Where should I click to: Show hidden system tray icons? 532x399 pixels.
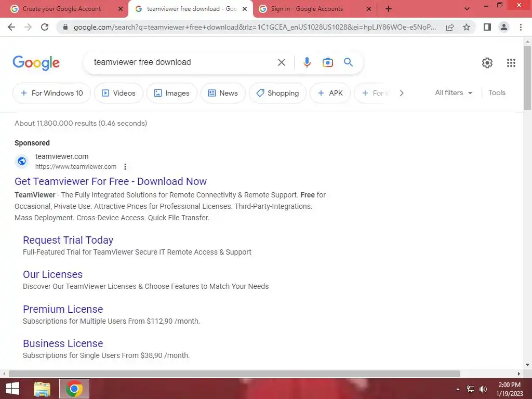click(x=458, y=389)
